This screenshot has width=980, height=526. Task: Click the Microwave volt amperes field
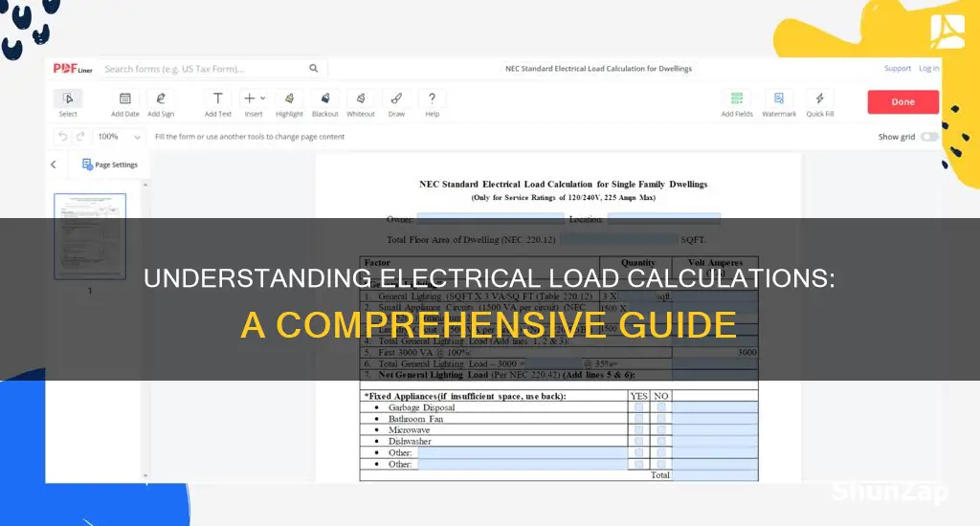tap(715, 429)
